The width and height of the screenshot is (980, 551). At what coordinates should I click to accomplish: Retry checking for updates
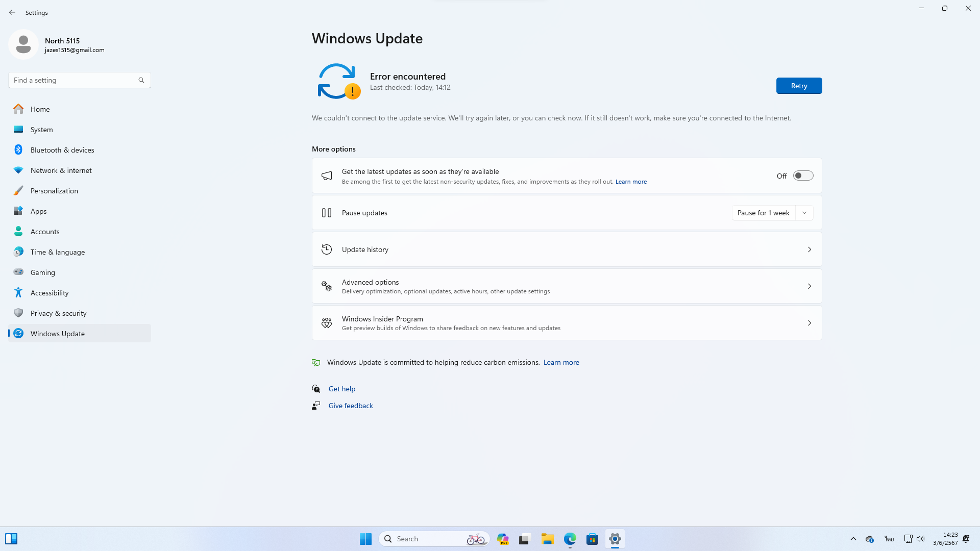tap(799, 86)
